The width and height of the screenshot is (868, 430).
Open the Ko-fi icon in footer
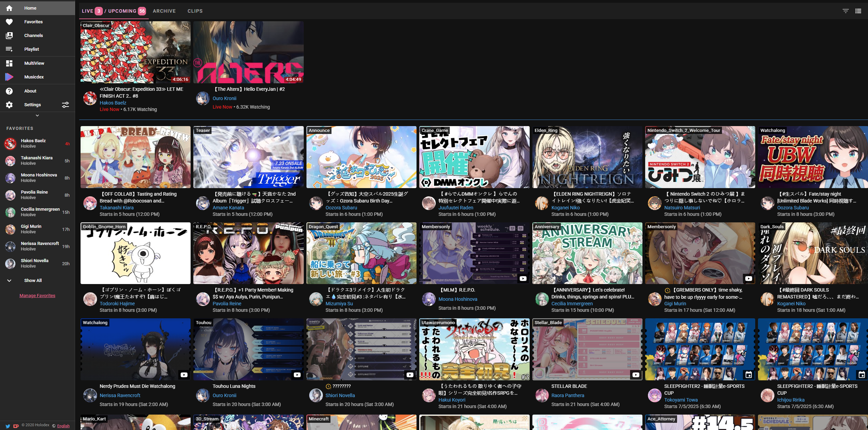coord(16,426)
